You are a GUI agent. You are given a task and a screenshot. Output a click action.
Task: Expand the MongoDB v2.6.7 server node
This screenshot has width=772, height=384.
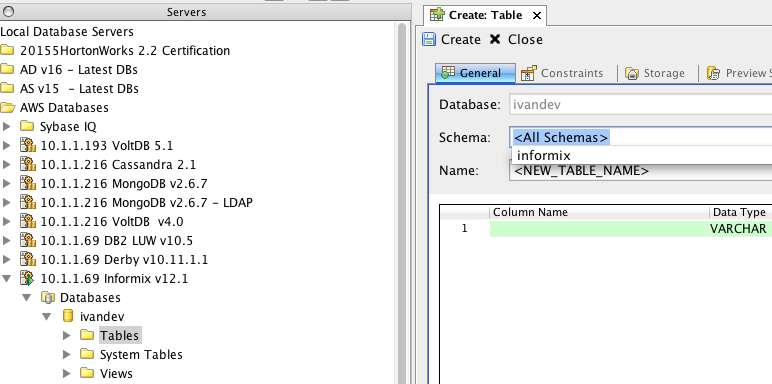click(6, 184)
